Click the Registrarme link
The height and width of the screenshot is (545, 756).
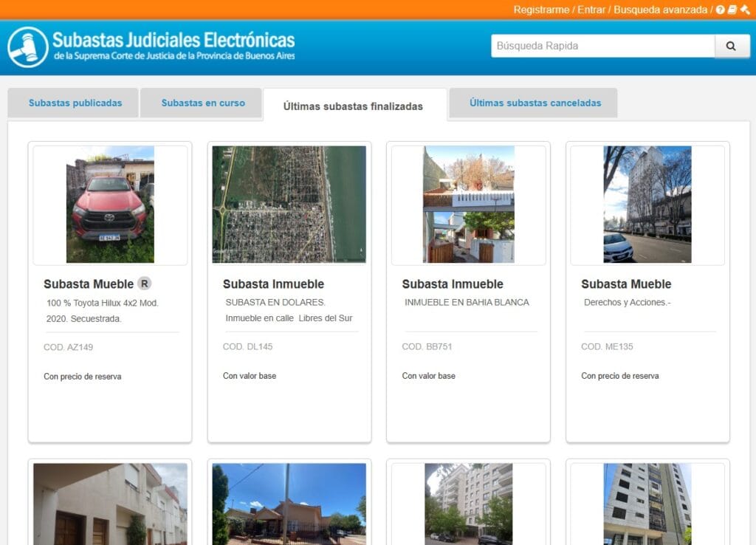[541, 10]
